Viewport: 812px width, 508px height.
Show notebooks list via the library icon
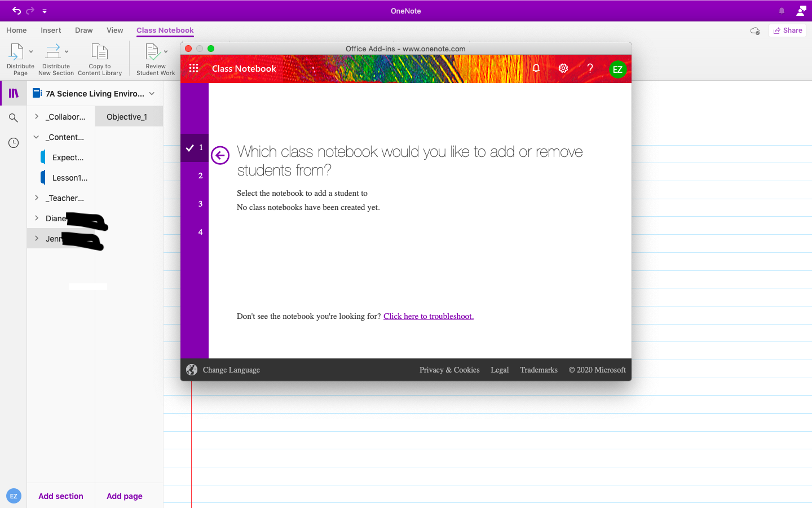(14, 93)
